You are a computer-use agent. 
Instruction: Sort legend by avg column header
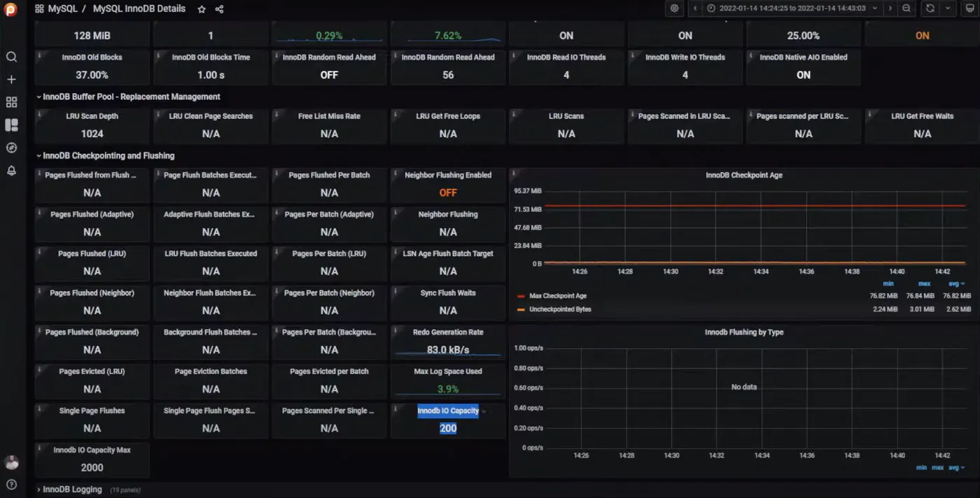(x=953, y=283)
